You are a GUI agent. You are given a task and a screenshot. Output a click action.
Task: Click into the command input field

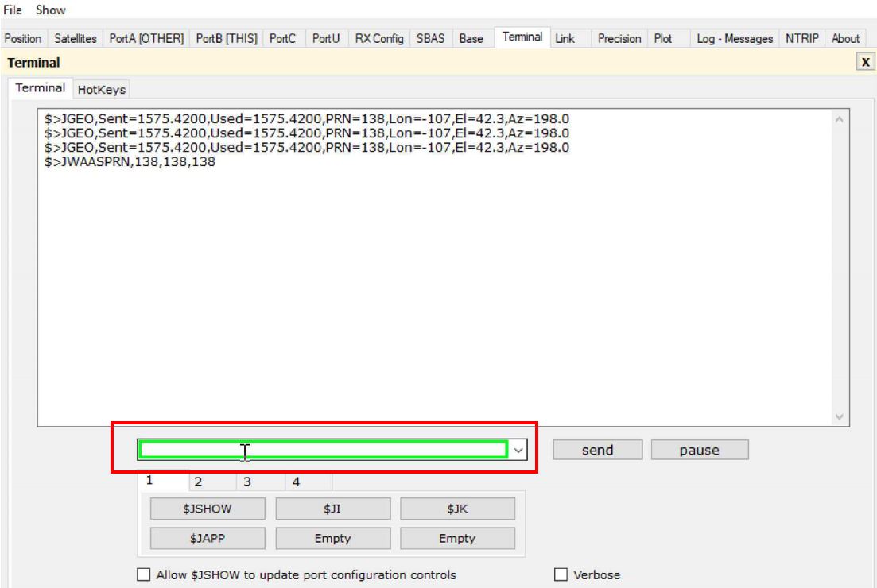[x=324, y=450]
